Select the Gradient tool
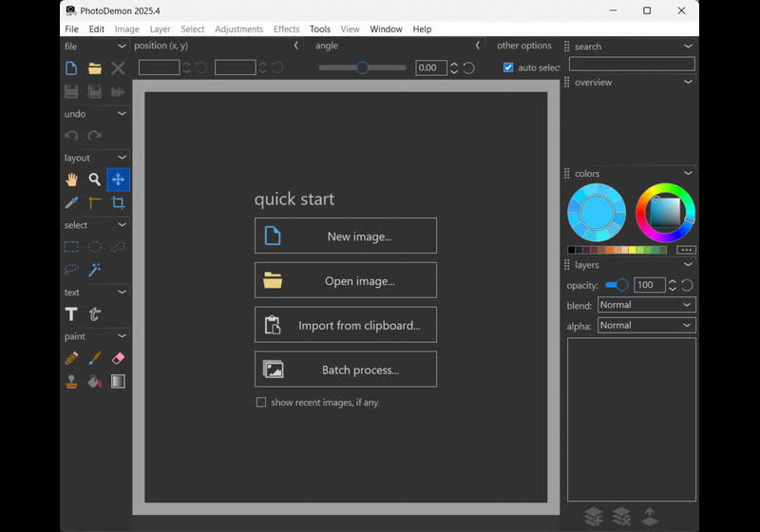760x532 pixels. coord(118,381)
